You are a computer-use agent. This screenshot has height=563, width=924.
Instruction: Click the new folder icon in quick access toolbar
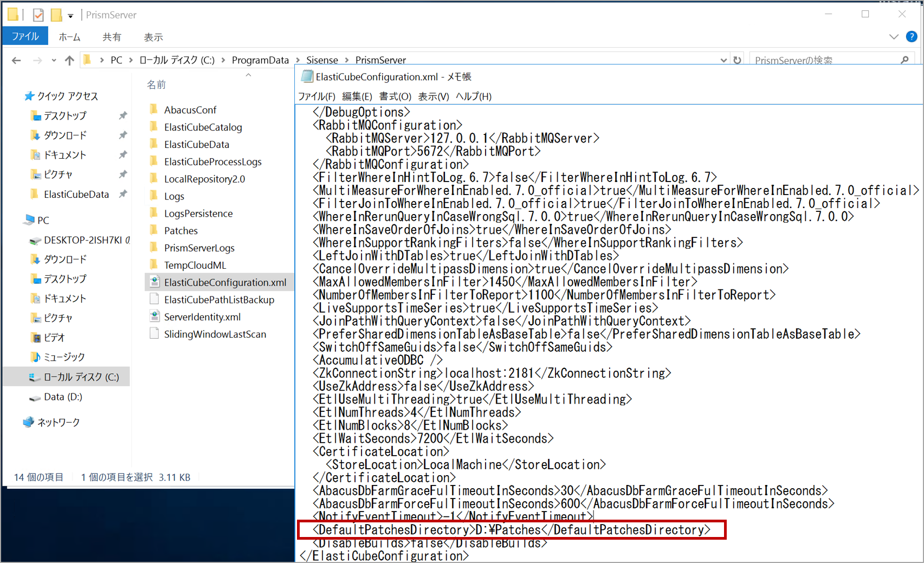click(x=56, y=15)
